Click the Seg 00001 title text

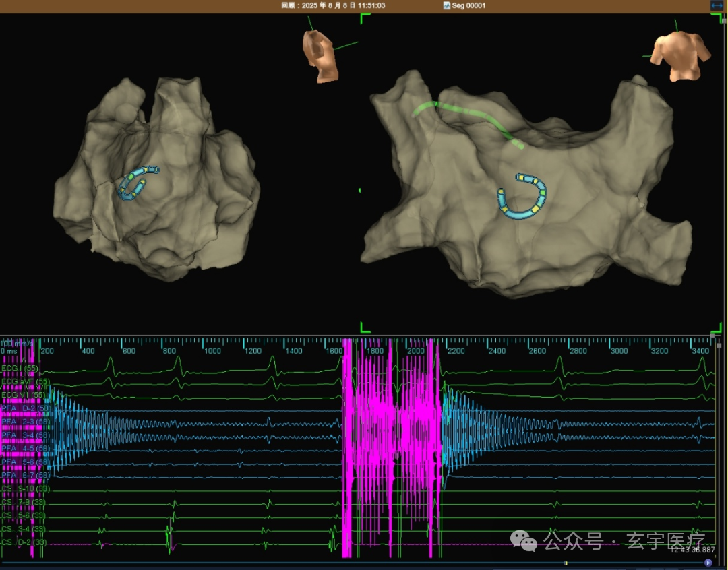click(x=468, y=5)
